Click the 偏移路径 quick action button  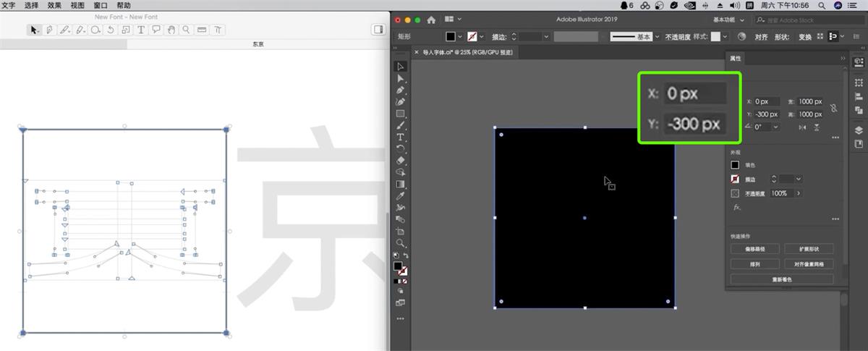coord(754,249)
